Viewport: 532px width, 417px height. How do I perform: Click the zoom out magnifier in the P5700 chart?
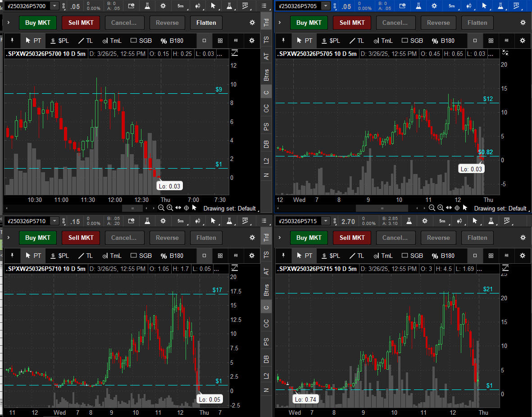tap(161, 208)
